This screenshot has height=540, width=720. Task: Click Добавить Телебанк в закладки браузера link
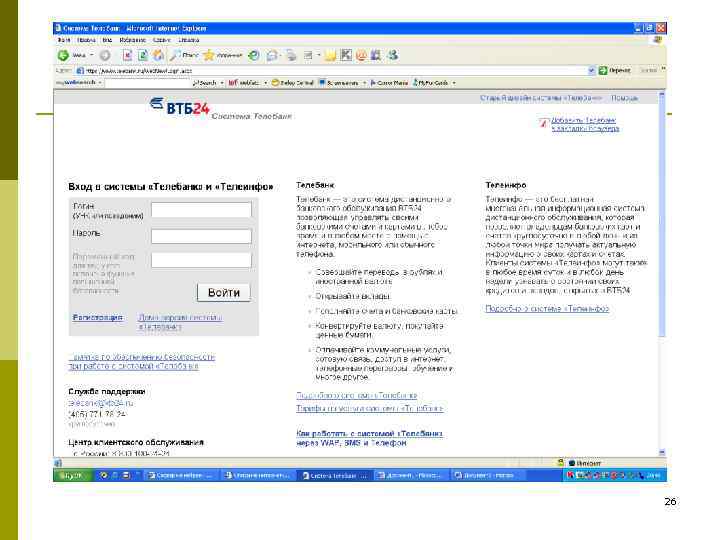pos(585,124)
